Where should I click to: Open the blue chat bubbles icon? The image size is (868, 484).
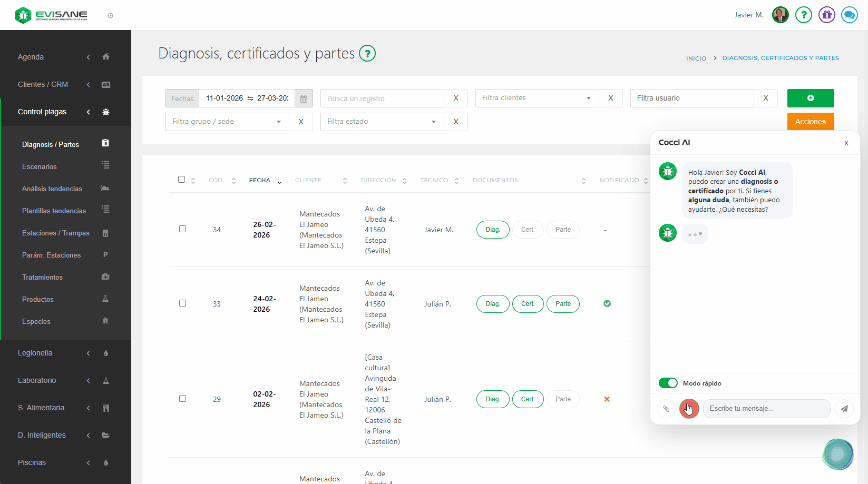point(849,15)
